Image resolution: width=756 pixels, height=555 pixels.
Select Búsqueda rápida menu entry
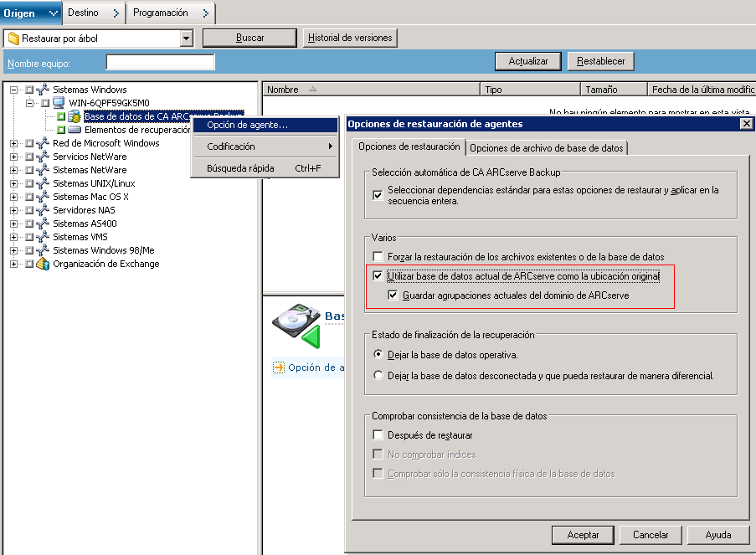tap(265, 168)
